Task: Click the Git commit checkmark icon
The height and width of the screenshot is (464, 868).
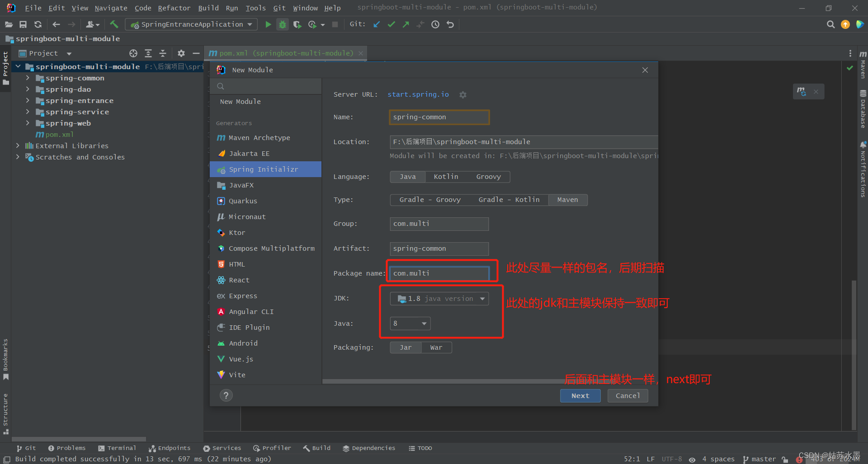Action: click(x=392, y=24)
